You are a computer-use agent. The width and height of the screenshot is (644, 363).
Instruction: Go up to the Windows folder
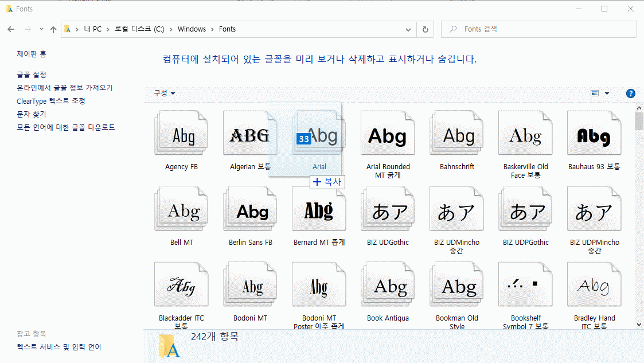pyautogui.click(x=53, y=29)
